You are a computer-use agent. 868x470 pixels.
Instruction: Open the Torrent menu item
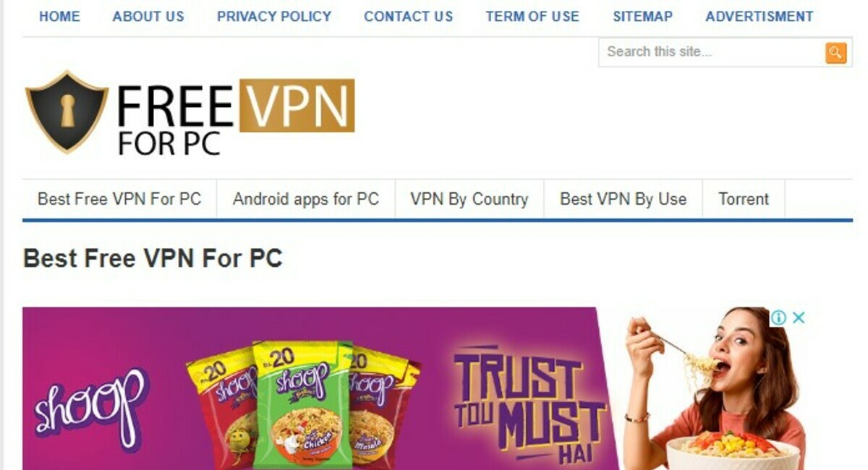point(744,199)
